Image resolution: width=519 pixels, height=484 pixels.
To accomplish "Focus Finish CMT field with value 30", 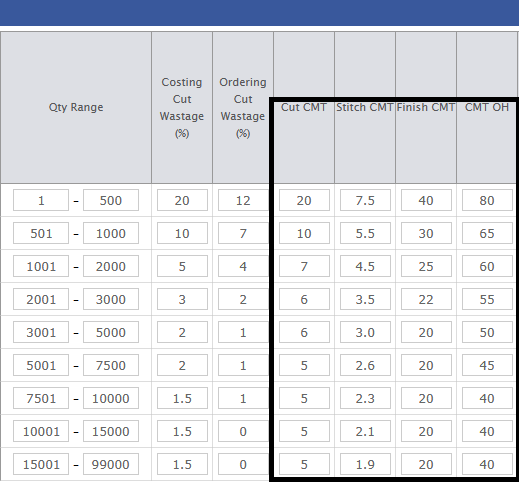I will (426, 233).
